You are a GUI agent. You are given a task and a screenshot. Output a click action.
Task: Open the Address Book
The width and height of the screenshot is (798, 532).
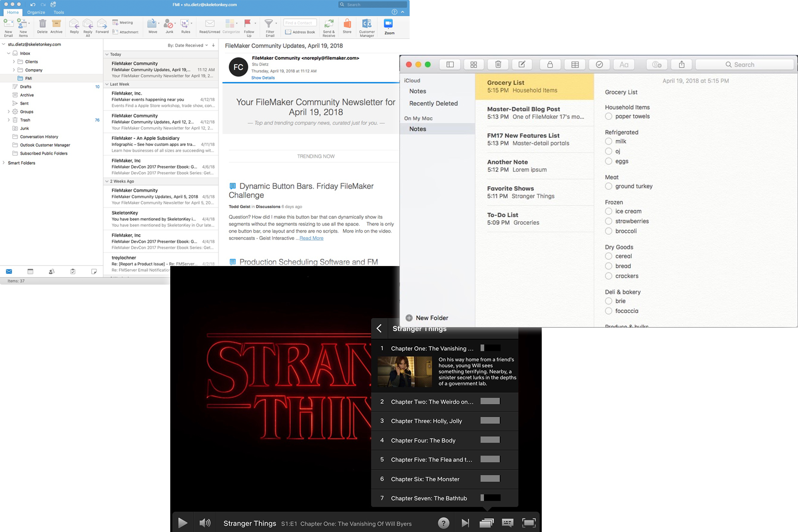300,32
